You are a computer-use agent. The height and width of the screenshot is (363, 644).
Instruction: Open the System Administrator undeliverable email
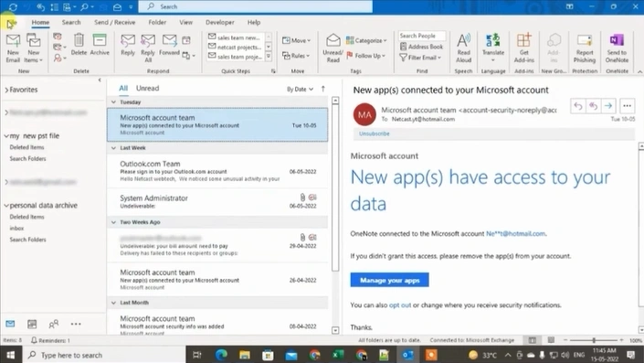click(217, 201)
